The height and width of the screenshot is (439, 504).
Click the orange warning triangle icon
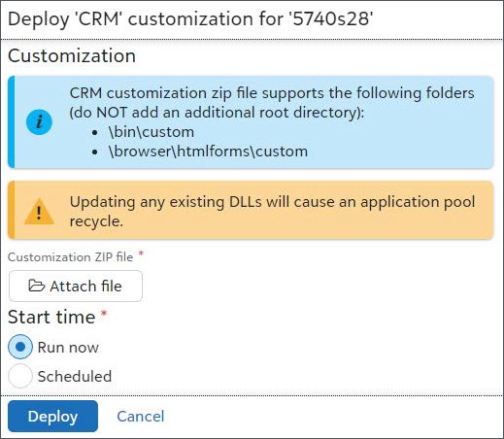pyautogui.click(x=39, y=212)
